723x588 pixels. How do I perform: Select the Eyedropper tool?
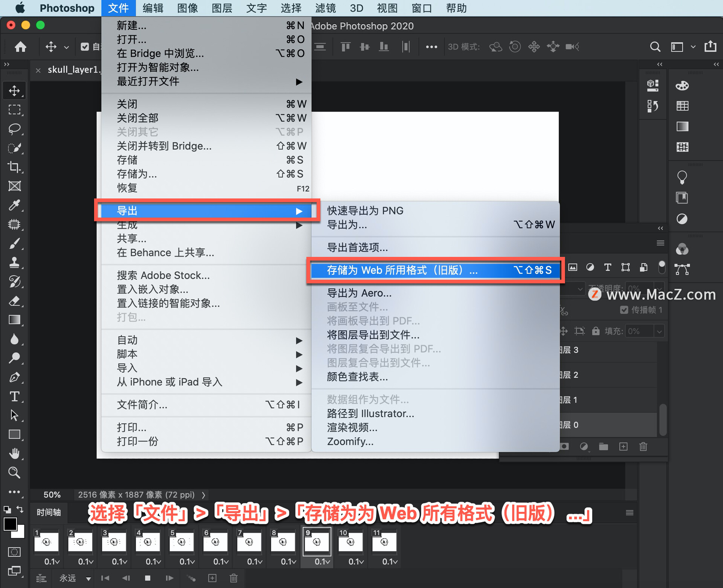tap(14, 205)
